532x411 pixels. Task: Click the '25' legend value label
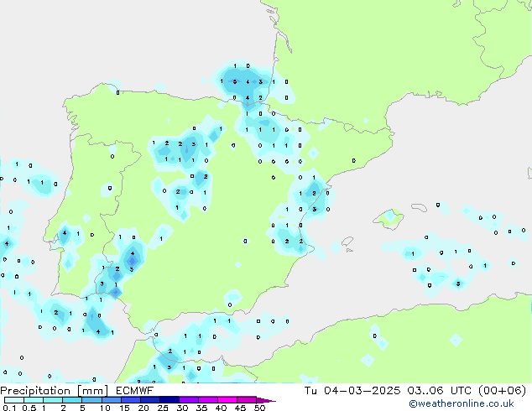click(163, 408)
